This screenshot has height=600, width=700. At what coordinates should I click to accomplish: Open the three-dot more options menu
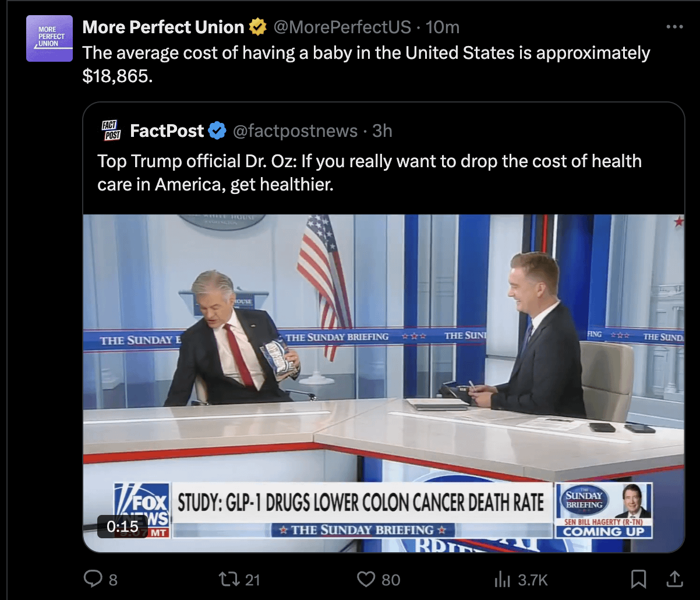click(674, 27)
